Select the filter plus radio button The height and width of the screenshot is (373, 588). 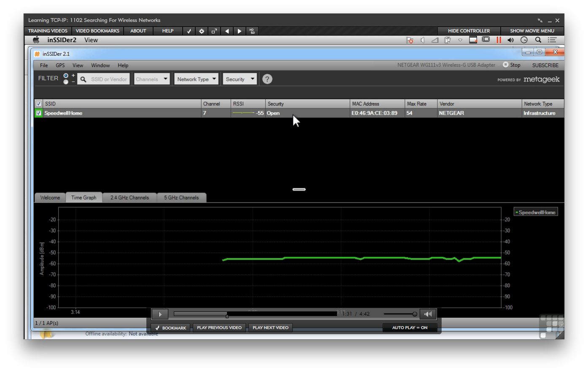coord(66,76)
